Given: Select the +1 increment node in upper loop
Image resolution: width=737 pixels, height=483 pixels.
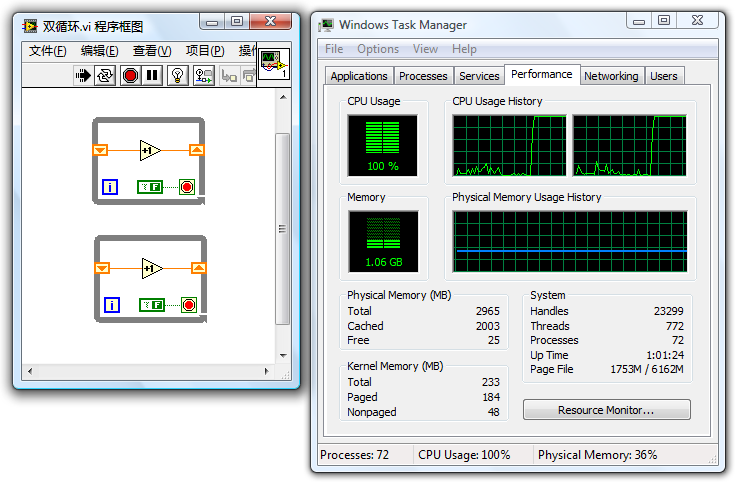Looking at the screenshot, I should [x=151, y=150].
